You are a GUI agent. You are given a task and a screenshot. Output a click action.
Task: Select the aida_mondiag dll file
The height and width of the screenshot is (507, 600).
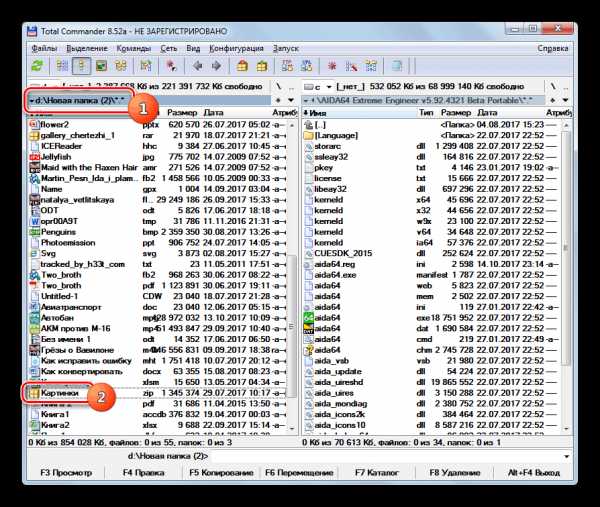click(x=432, y=404)
